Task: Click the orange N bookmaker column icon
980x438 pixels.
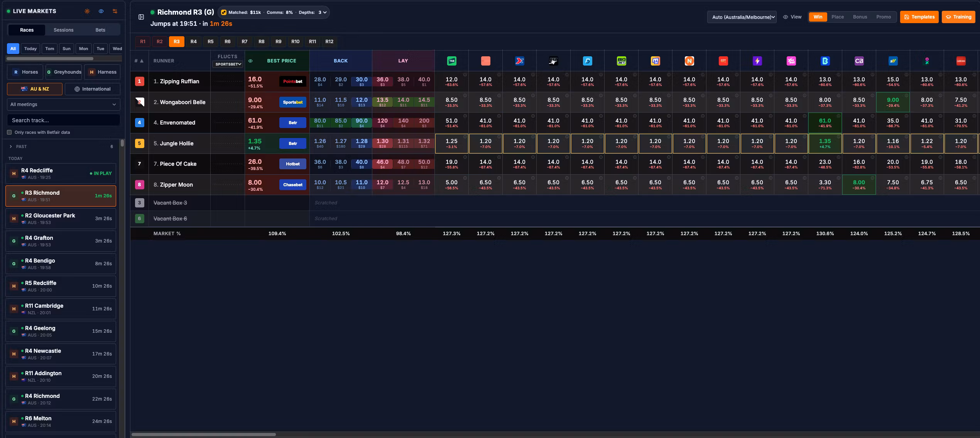Action: [x=689, y=61]
